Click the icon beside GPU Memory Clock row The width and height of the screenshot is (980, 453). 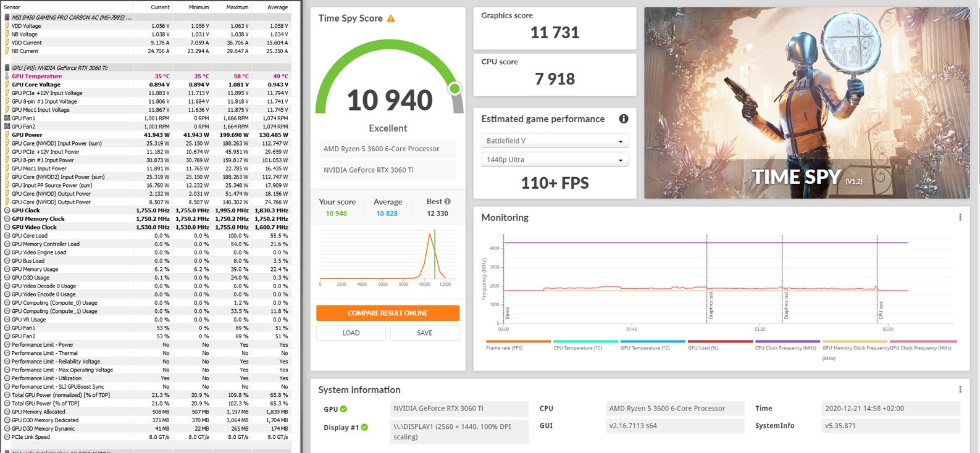[7, 218]
